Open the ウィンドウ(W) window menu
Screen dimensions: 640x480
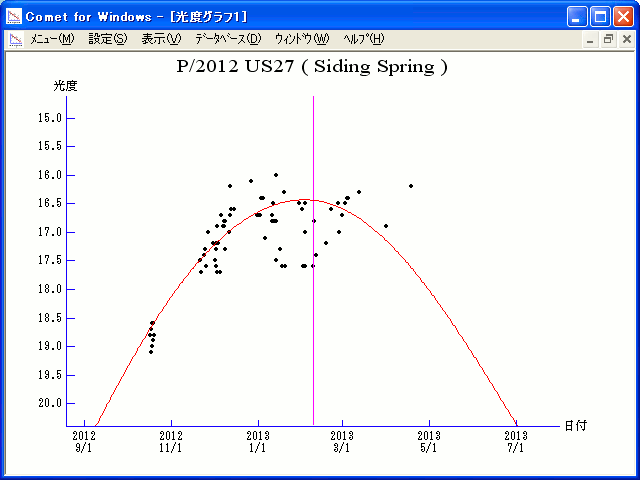(x=301, y=39)
